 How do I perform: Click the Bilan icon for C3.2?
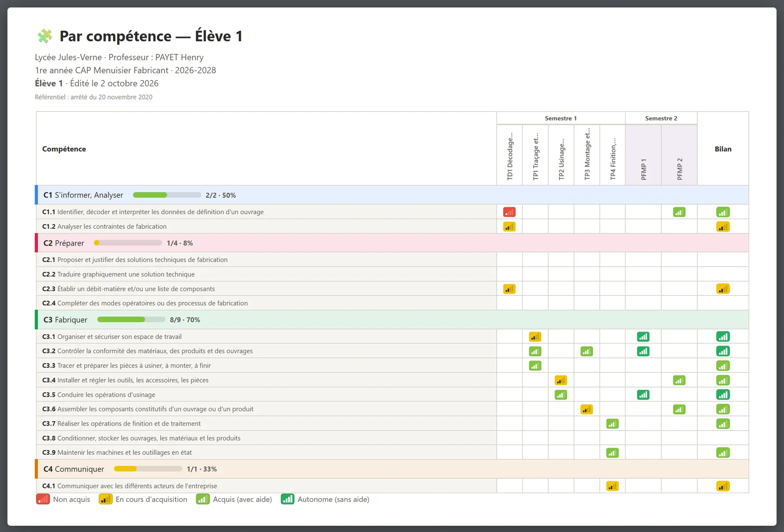pos(723,351)
